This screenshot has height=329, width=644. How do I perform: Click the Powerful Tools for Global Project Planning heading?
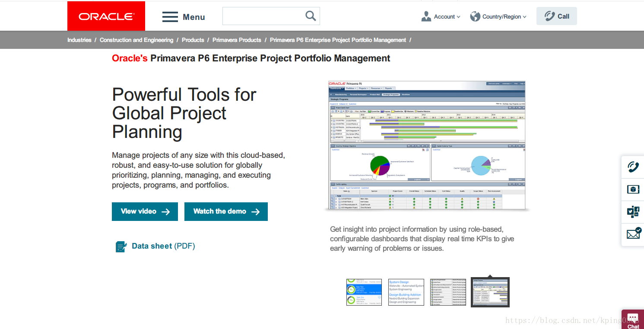(184, 113)
